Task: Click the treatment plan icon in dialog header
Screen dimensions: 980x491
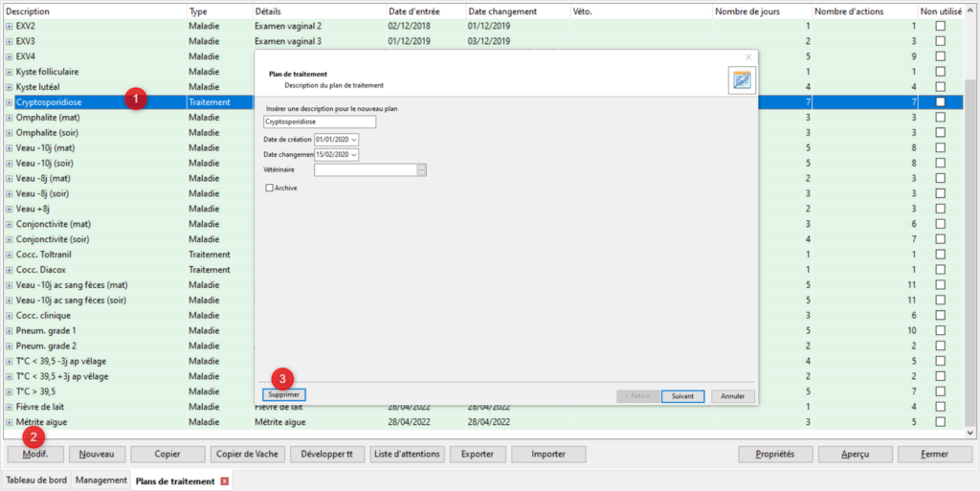Action: 741,80
